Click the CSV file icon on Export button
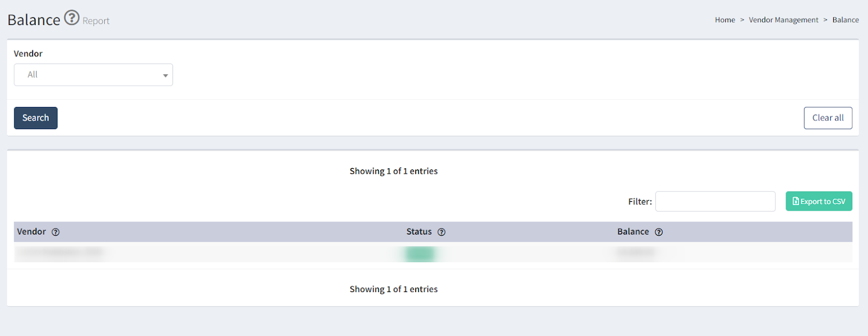This screenshot has width=868, height=336. pyautogui.click(x=796, y=201)
